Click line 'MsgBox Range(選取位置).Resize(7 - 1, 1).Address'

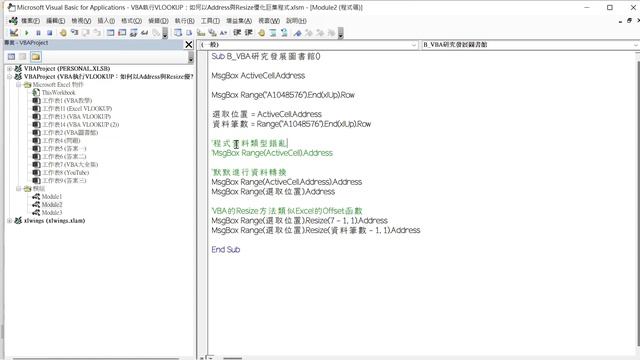[300, 220]
